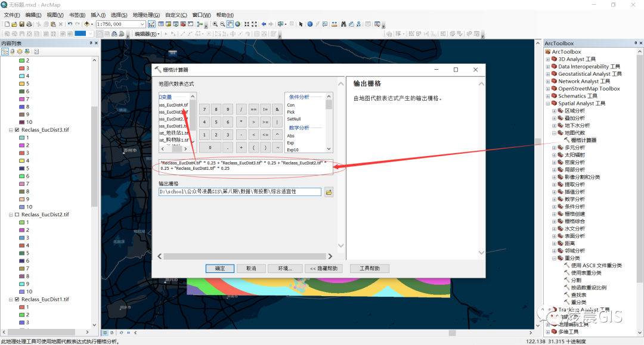The width and height of the screenshot is (644, 345).
Task: Uncheck the Reclass_EucDist1.tif layer
Action: point(17,300)
